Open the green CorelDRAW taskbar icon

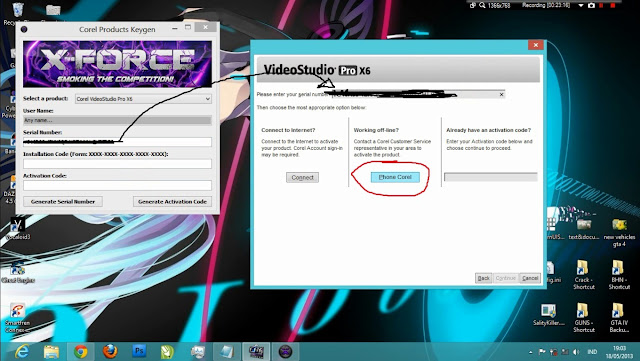[x=167, y=352]
